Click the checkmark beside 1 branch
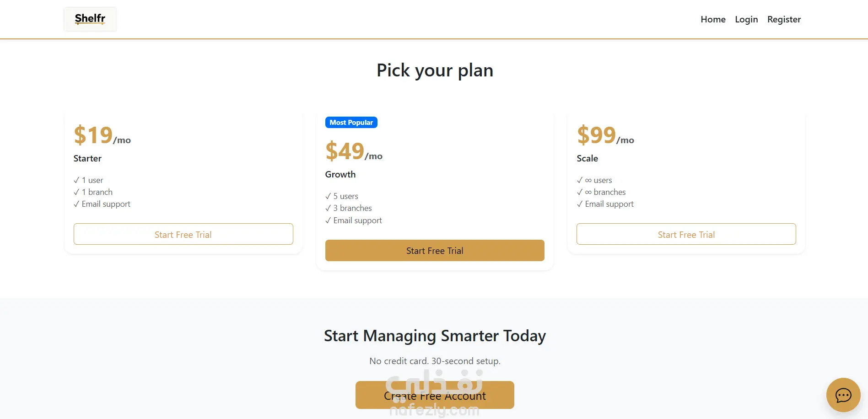This screenshot has width=868, height=419. [x=76, y=192]
